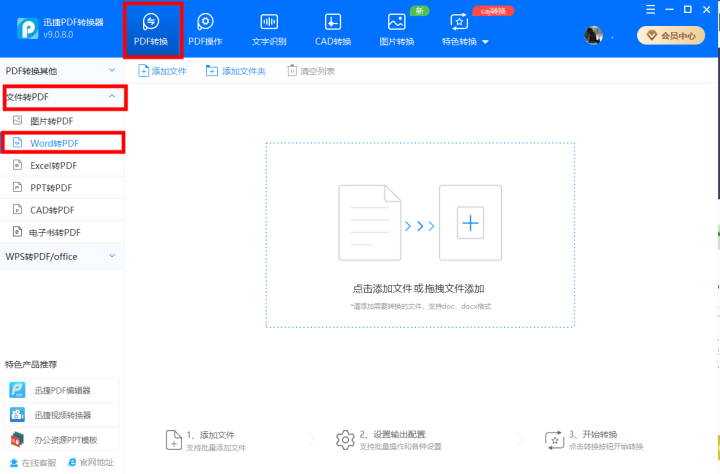Click the step 3 开始转换 icon
The image size is (720, 474).
[x=554, y=440]
